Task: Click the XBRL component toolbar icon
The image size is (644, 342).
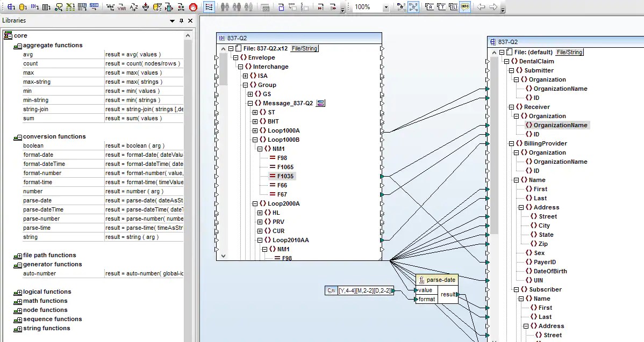Action: (82, 7)
